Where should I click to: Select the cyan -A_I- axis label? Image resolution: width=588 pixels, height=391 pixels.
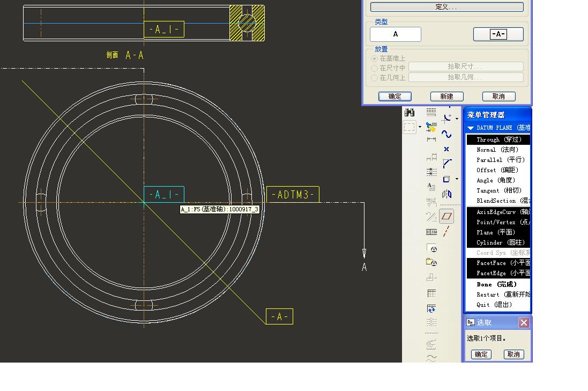coord(164,194)
